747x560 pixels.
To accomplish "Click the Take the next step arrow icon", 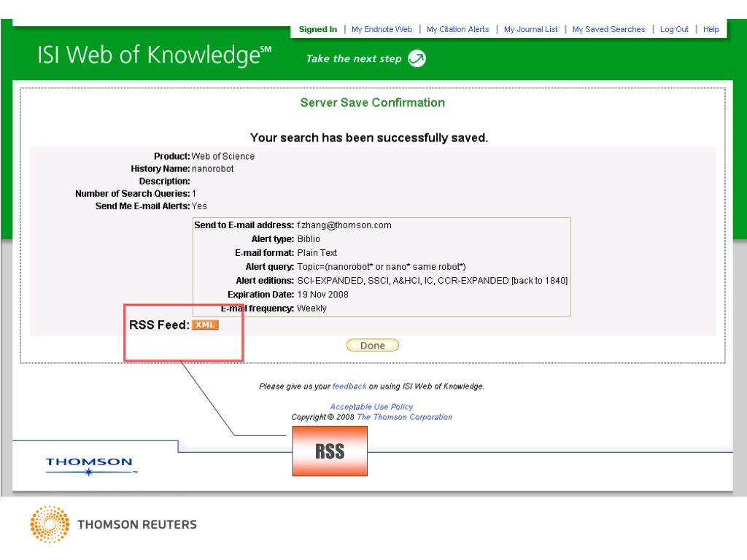I will [x=417, y=58].
